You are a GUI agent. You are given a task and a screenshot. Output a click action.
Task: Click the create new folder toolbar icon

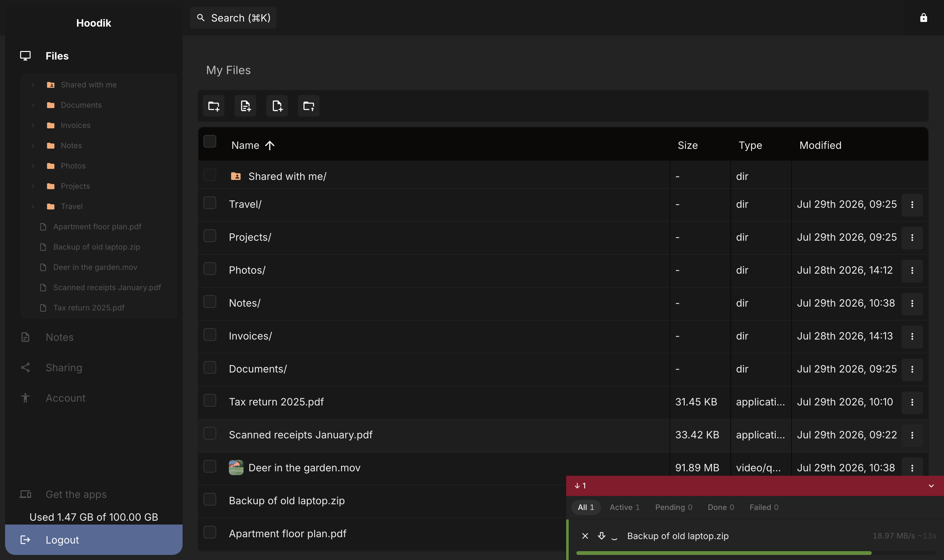(214, 106)
